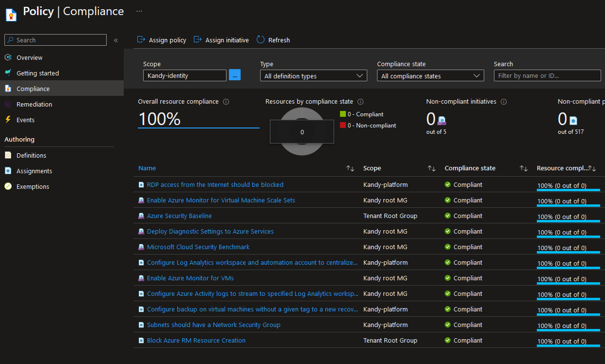Open Enable Azure Monitor for Virtual Machine Scale Sets

coord(221,200)
